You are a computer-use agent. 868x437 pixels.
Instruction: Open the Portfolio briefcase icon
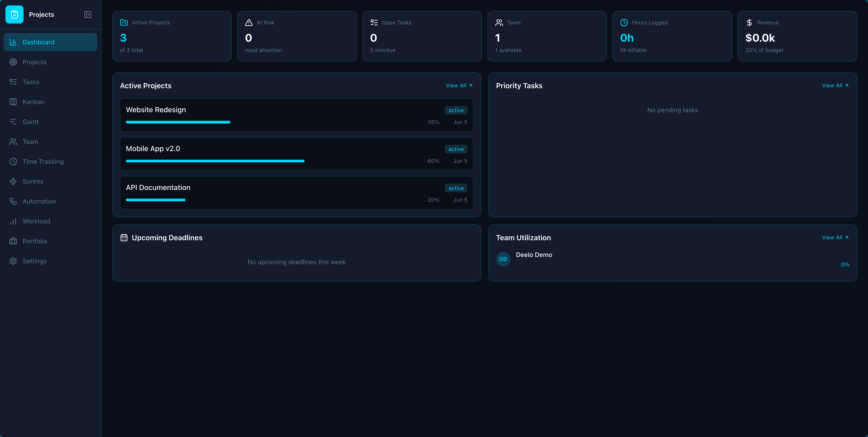[x=13, y=241]
